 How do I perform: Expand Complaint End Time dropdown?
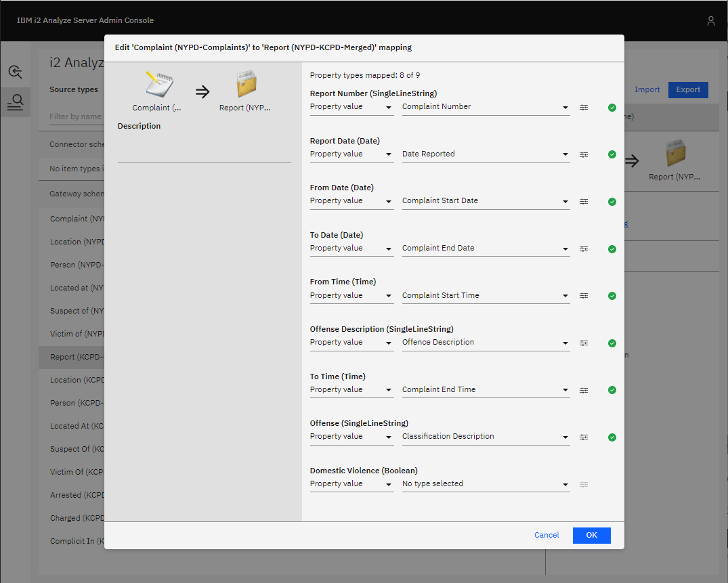tap(486, 390)
